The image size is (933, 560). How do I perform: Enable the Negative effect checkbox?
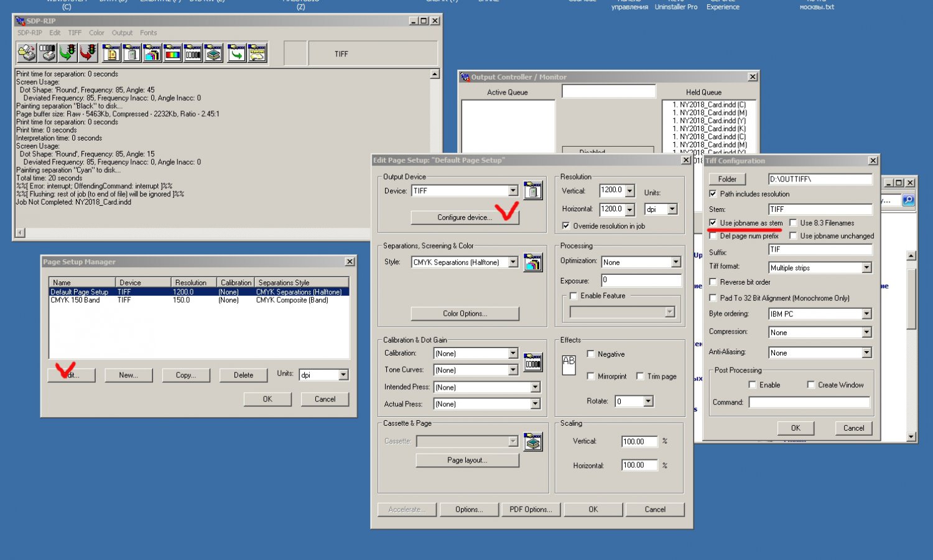[591, 354]
